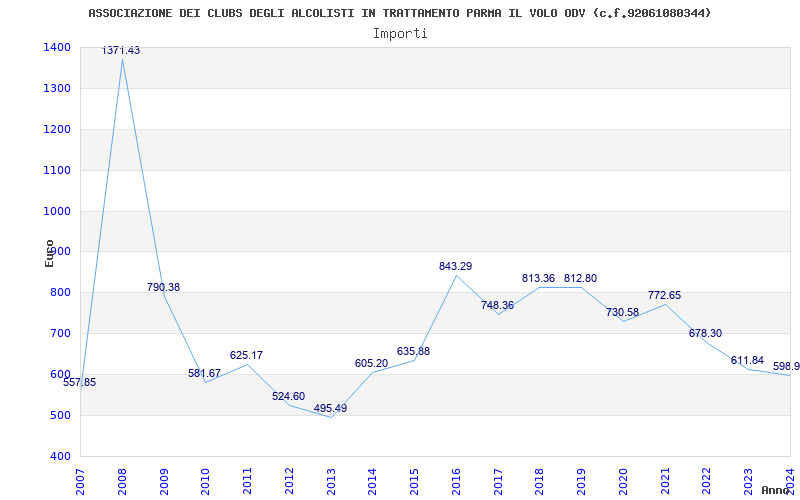Viewport: 800px width, 500px height.
Task: Click the peak value label 1371.43
Action: pyautogui.click(x=121, y=51)
